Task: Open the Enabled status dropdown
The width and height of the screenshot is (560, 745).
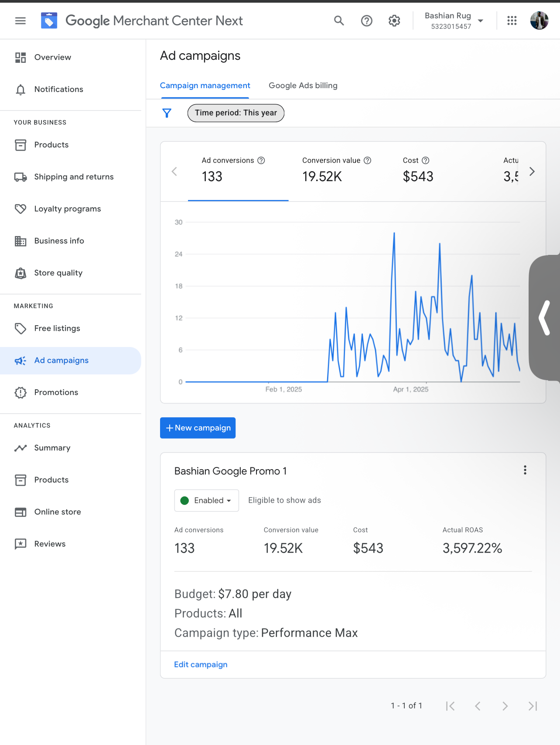Action: (207, 501)
